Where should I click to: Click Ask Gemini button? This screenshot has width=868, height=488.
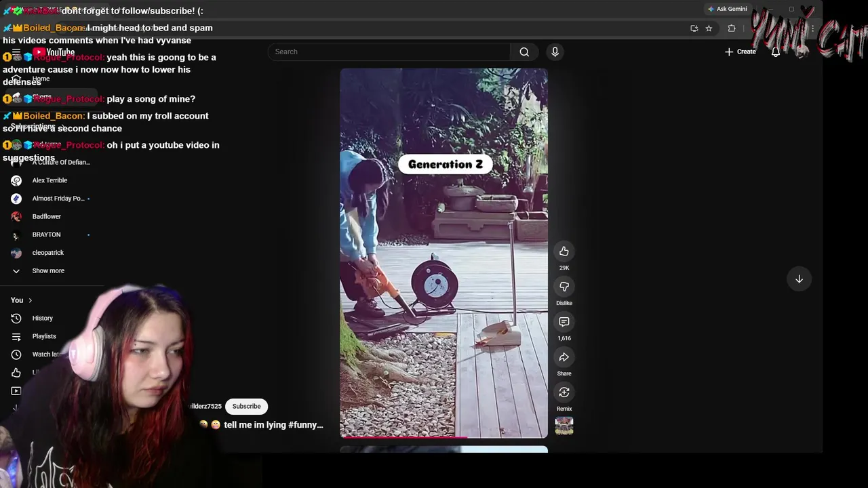727,9
